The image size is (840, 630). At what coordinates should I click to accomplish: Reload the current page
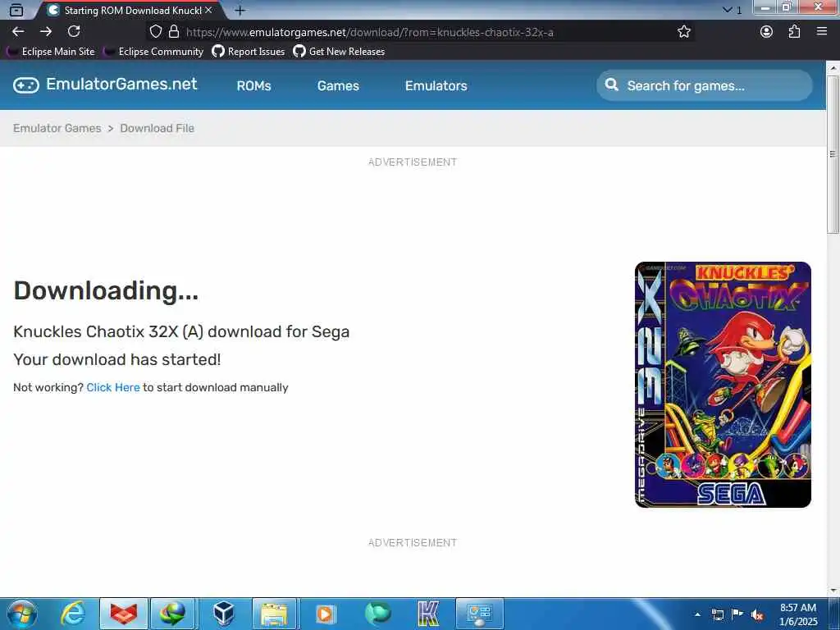[x=74, y=32]
